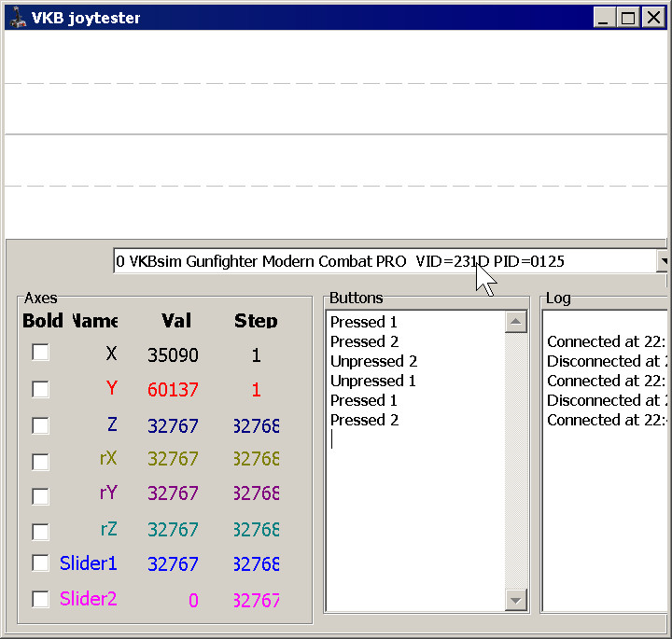Click the Slider1 axis name label

pyautogui.click(x=89, y=563)
